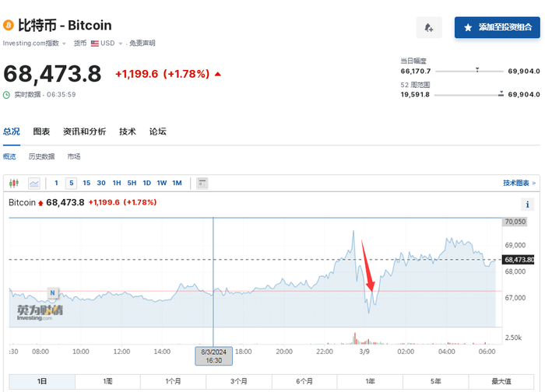Switch to the 图表 tab

point(41,131)
